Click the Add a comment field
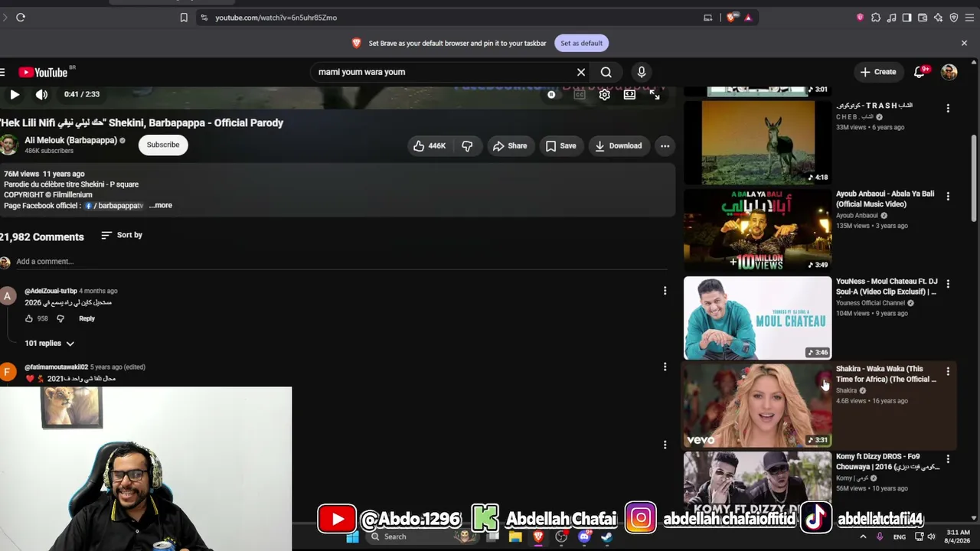 [x=341, y=262]
